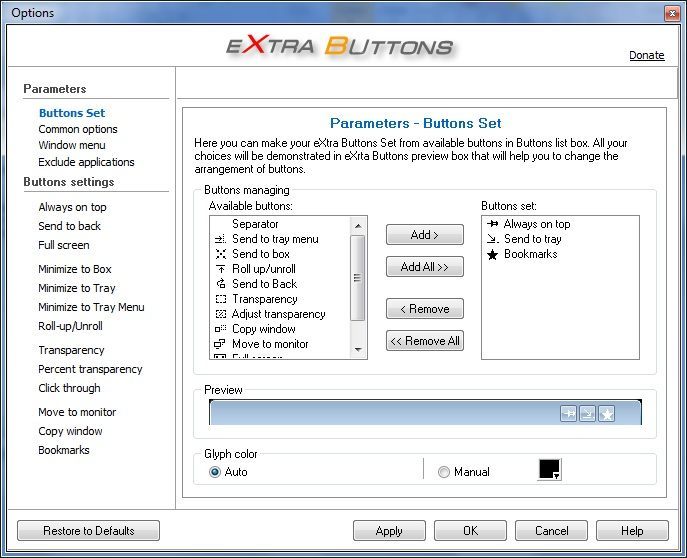Select the Copy window entry in Available buttons
The width and height of the screenshot is (687, 558).
(282, 329)
